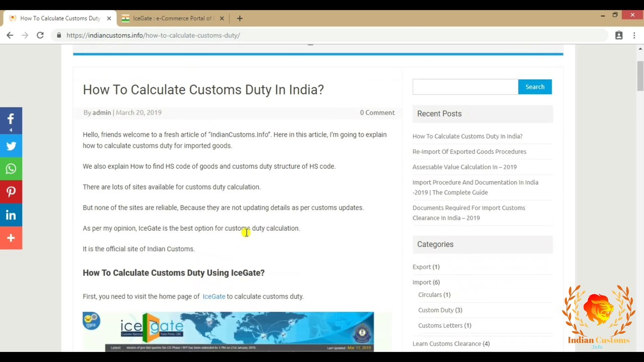The image size is (644, 362).
Task: Open Assessable Value Calculation In – 2019 post
Action: [464, 167]
